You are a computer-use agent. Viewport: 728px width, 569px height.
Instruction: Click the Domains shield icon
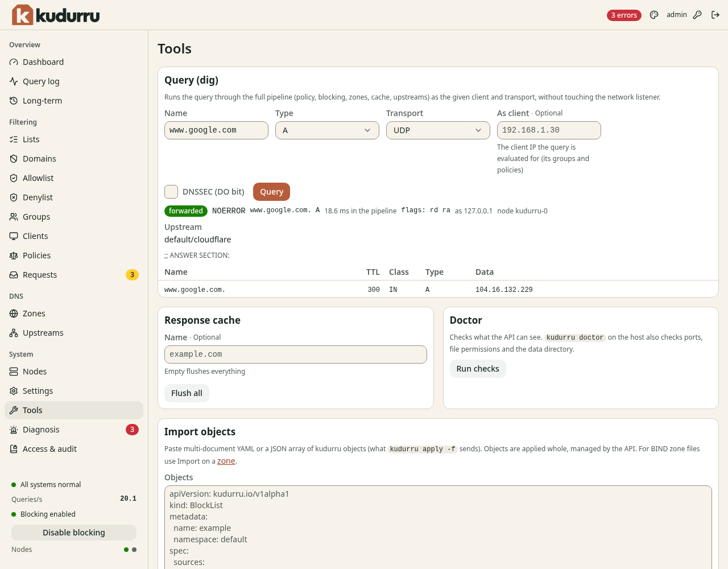pyautogui.click(x=14, y=159)
